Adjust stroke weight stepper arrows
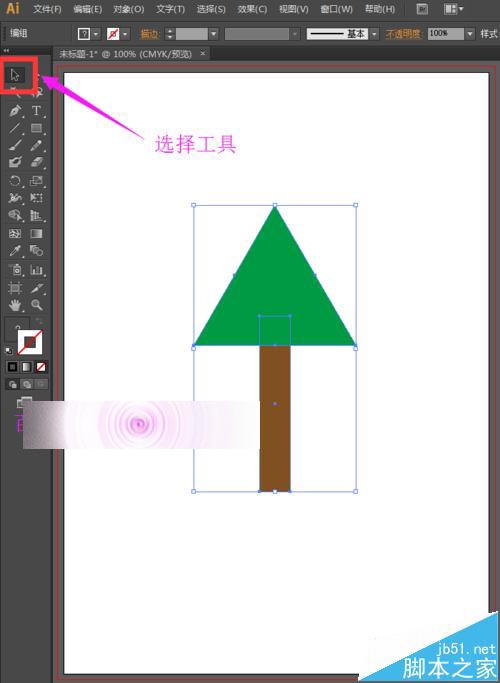500x683 pixels. click(170, 34)
